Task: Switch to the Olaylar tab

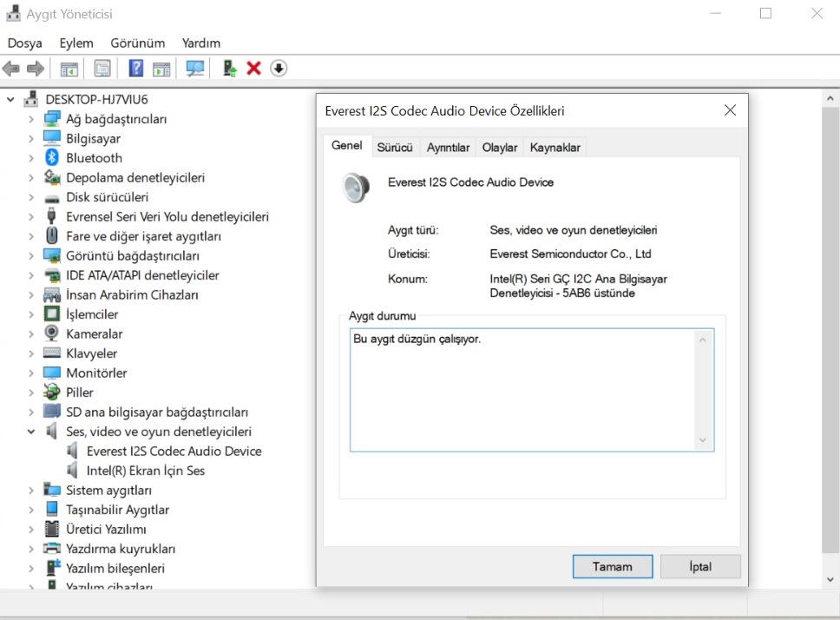Action: coord(500,148)
